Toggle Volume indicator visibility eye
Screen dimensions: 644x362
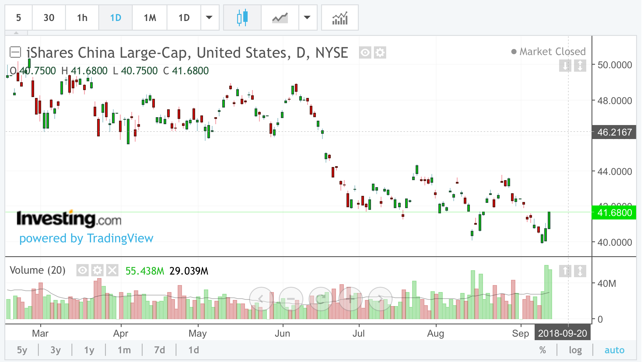[83, 270]
